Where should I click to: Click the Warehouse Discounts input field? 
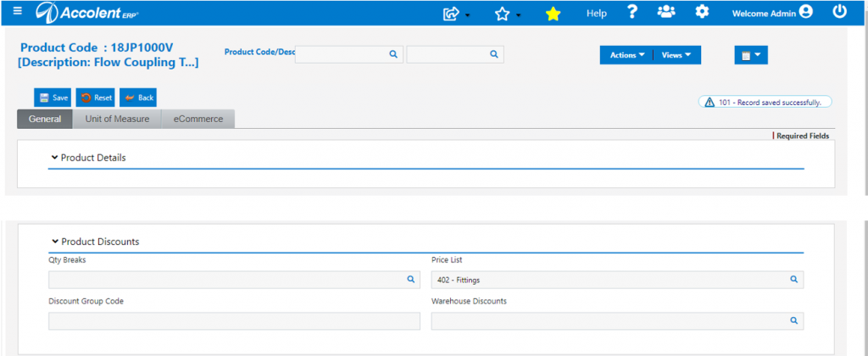617,321
